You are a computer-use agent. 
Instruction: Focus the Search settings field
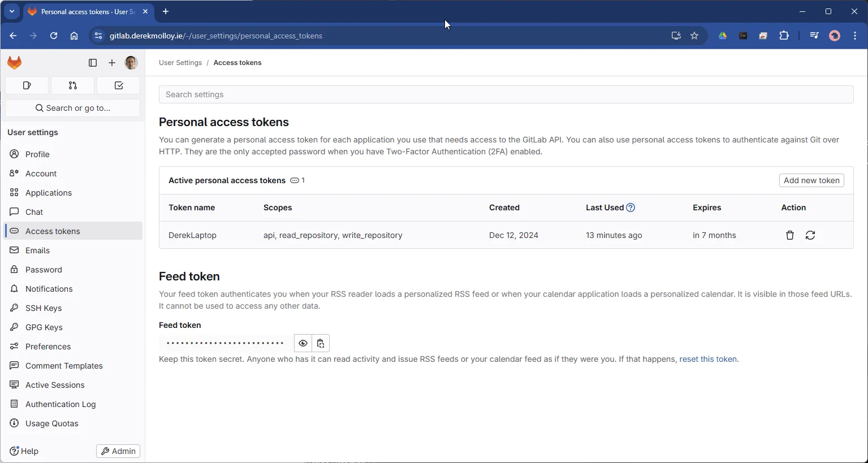(506, 94)
